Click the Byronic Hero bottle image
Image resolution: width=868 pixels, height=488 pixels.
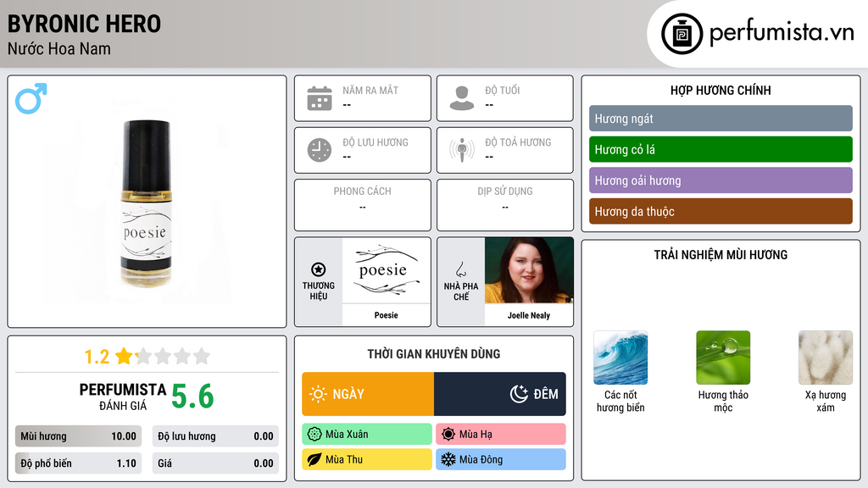point(146,203)
